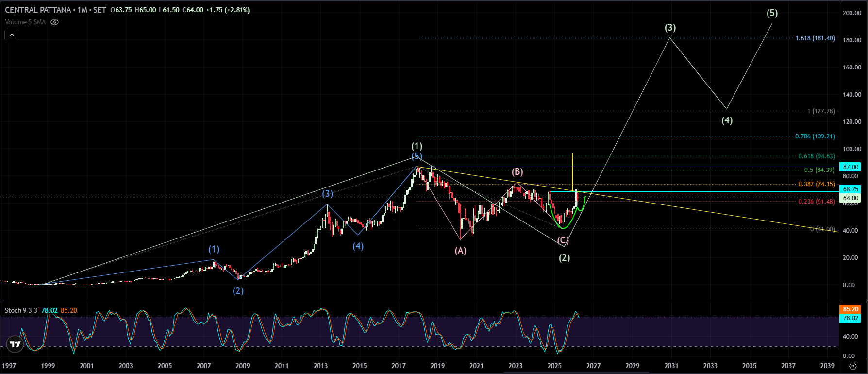The width and height of the screenshot is (868, 374).
Task: Select the blue (4) wave label near 2015
Action: pyautogui.click(x=358, y=246)
